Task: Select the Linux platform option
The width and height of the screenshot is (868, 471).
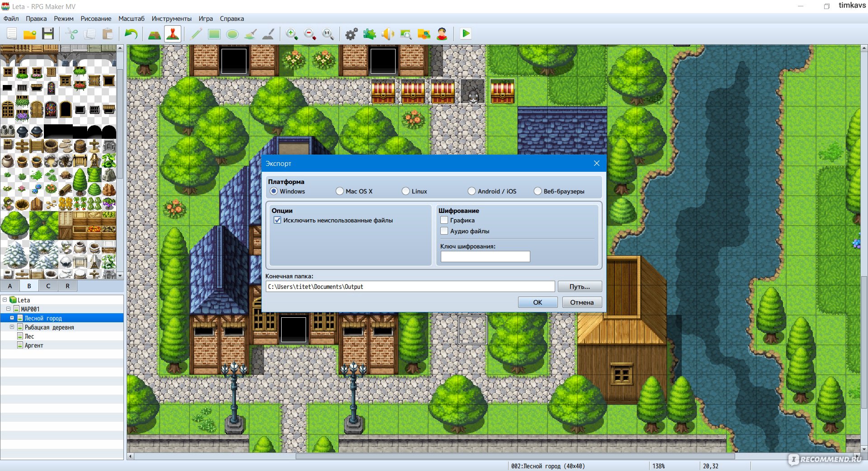Action: coord(406,191)
